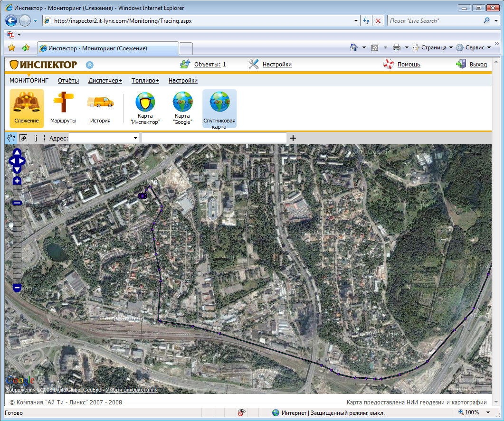Click the page vertical scrollbar
Screen dimensions: 504x421
coord(496,231)
